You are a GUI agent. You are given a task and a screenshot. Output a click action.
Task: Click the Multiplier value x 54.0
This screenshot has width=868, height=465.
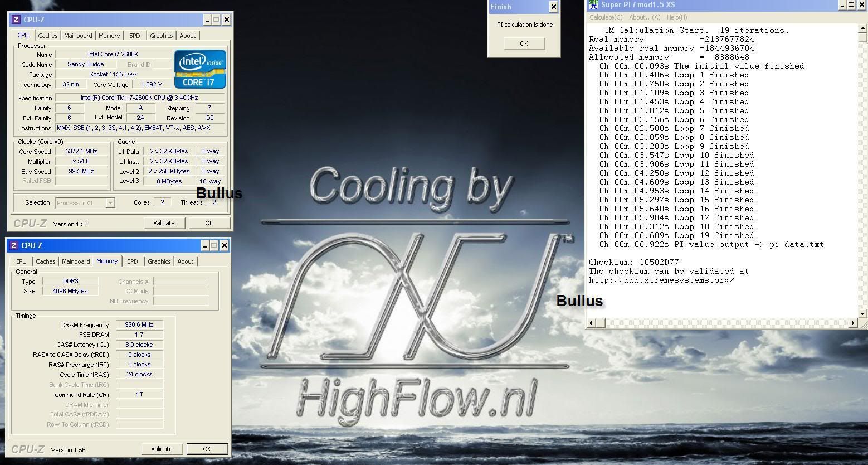[x=81, y=162]
